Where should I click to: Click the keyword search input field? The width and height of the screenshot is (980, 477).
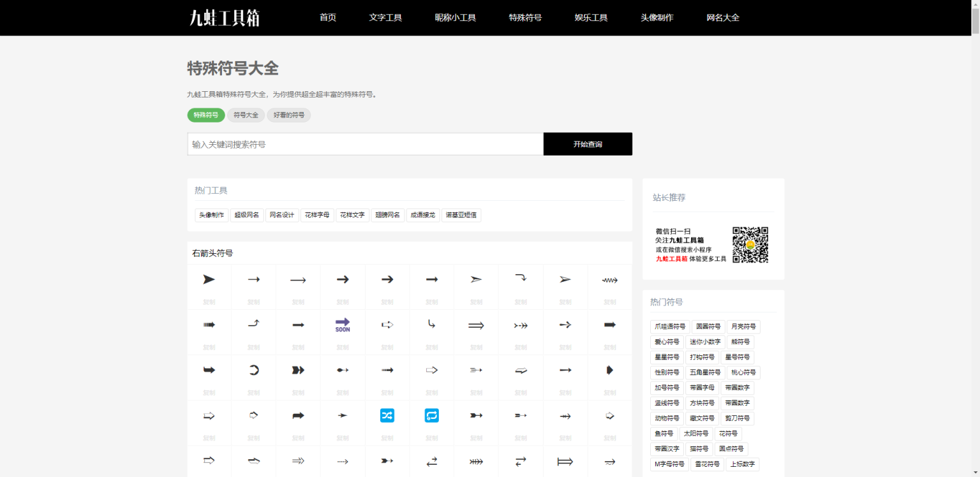[364, 143]
